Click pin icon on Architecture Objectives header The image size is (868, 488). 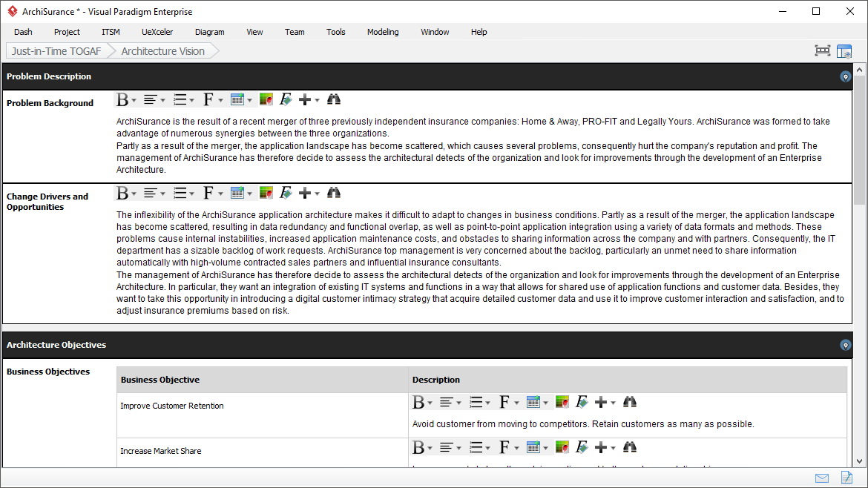[x=845, y=346]
